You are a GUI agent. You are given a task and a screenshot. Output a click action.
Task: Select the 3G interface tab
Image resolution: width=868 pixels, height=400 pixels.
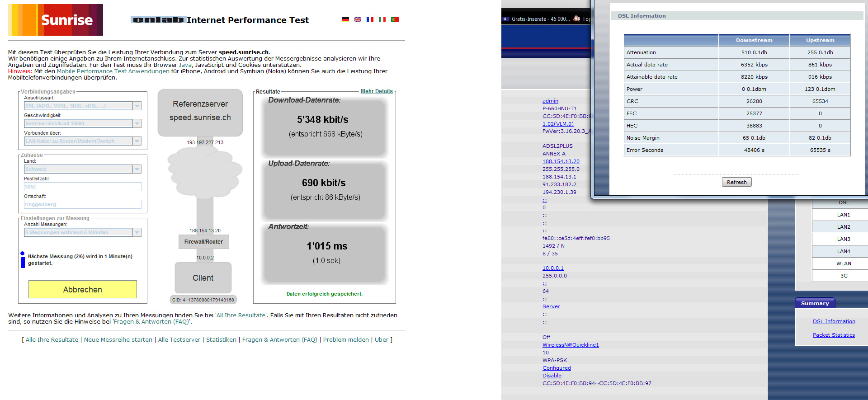[x=840, y=276]
